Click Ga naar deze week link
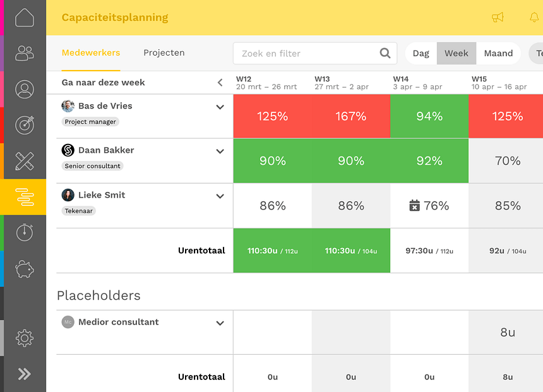Screen dimensions: 543x392 tap(103, 83)
